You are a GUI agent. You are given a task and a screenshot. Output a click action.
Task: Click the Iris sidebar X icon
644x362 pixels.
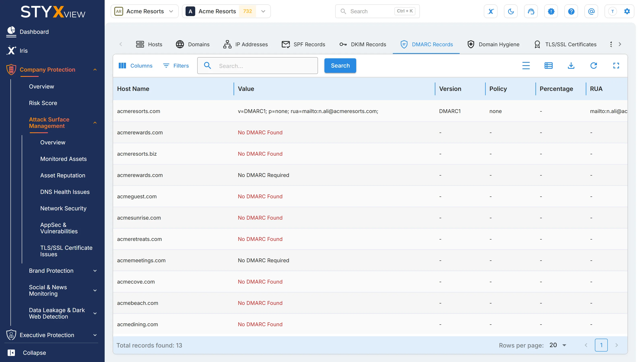(x=11, y=50)
